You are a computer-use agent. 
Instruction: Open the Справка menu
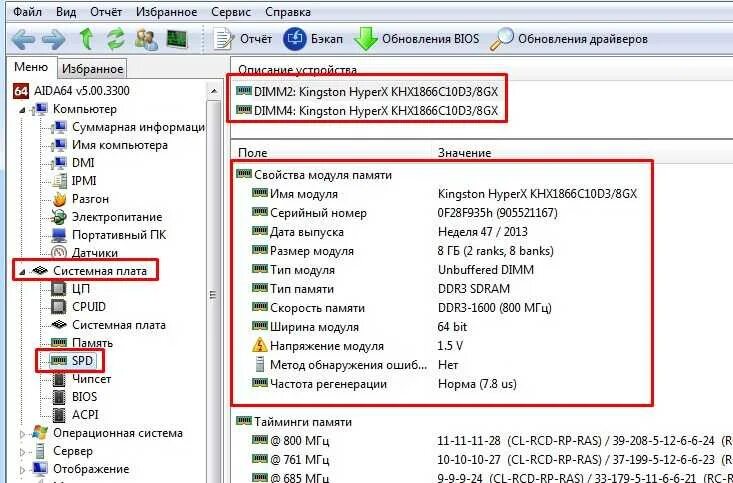[x=287, y=12]
